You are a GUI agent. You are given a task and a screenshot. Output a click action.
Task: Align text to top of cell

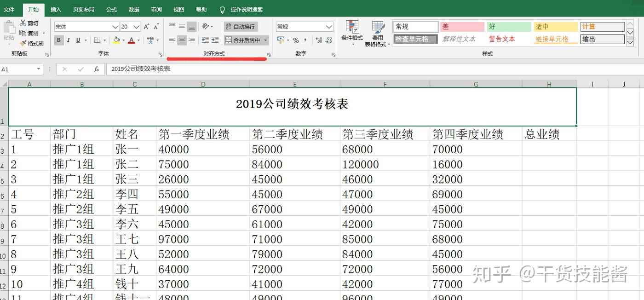[172, 26]
